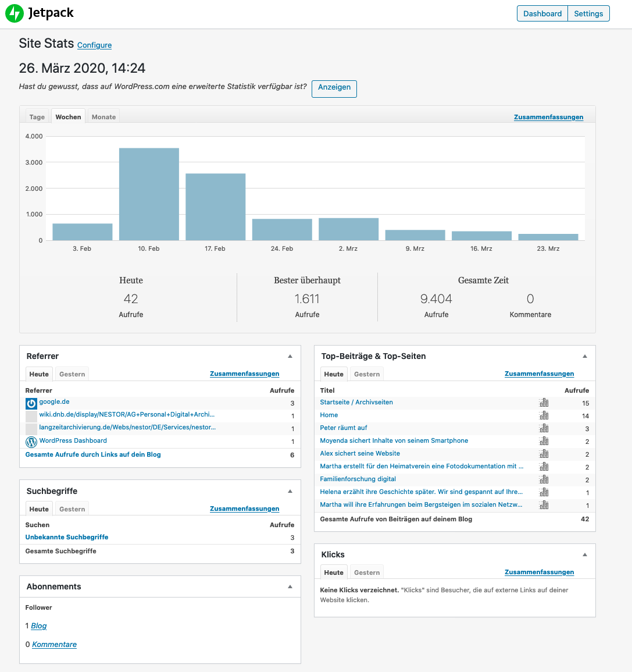
Task: Click the 10. Feb bar in chart
Action: click(149, 194)
